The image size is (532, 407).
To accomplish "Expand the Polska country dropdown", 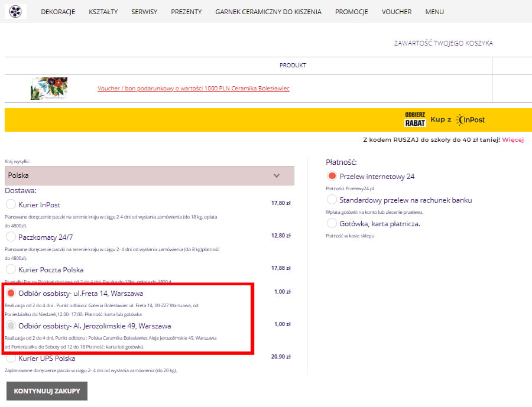I will (x=150, y=175).
